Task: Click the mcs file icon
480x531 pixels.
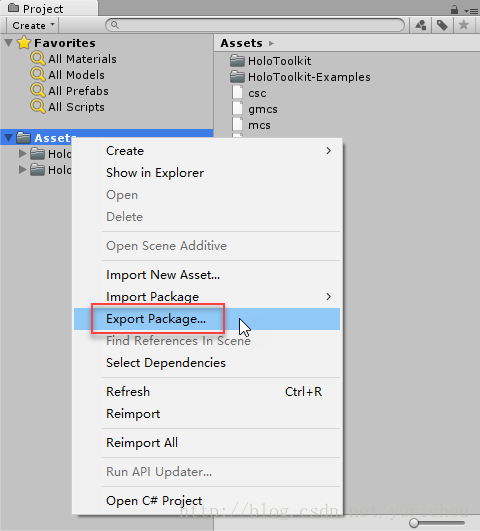Action: 237,125
